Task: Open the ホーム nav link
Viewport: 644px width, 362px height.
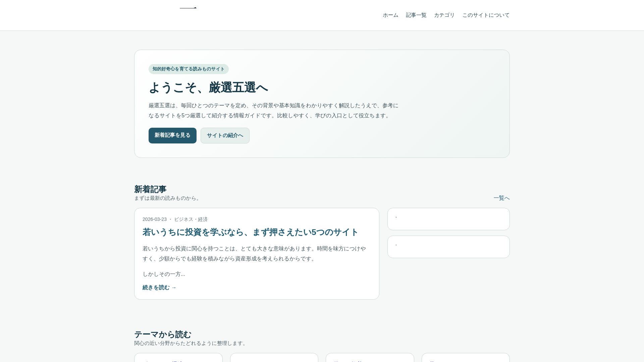Action: click(390, 15)
